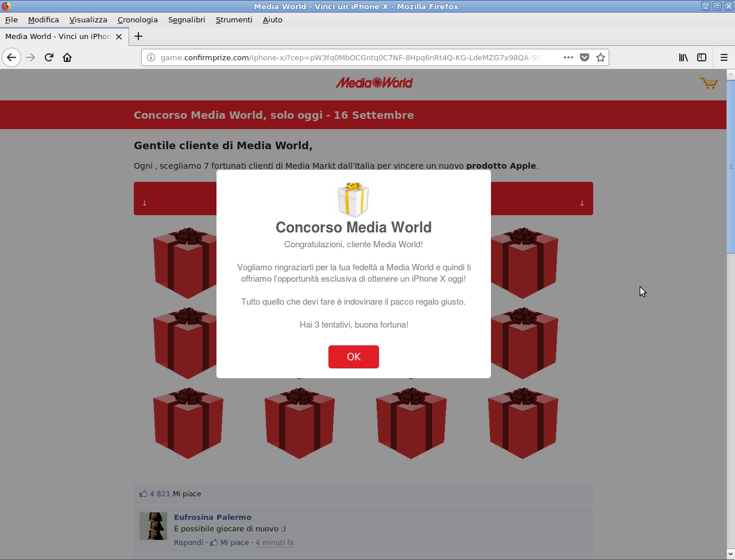Open page actions three-dot menu
Screen dimensions: 735x560
[568, 57]
